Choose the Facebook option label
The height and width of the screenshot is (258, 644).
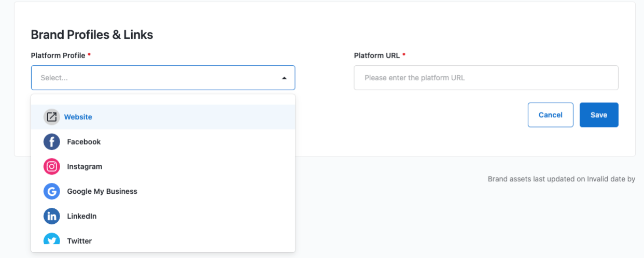83,142
